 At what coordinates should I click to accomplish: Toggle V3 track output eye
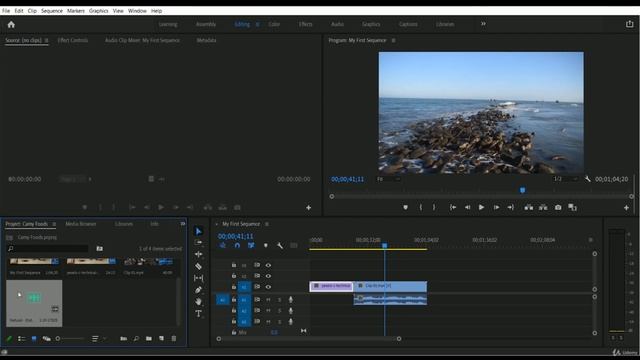click(268, 265)
